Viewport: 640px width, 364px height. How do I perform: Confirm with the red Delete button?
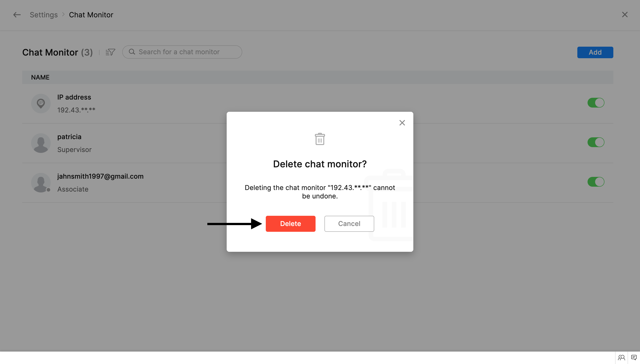coord(290,224)
